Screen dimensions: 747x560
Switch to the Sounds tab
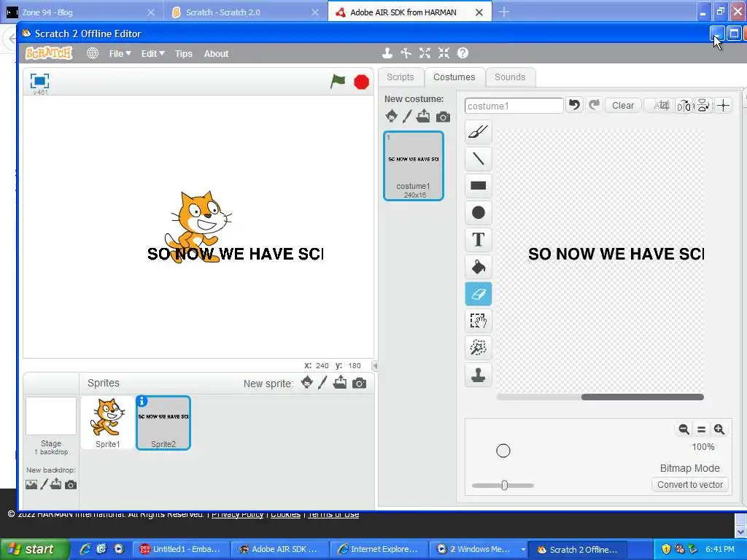[510, 77]
